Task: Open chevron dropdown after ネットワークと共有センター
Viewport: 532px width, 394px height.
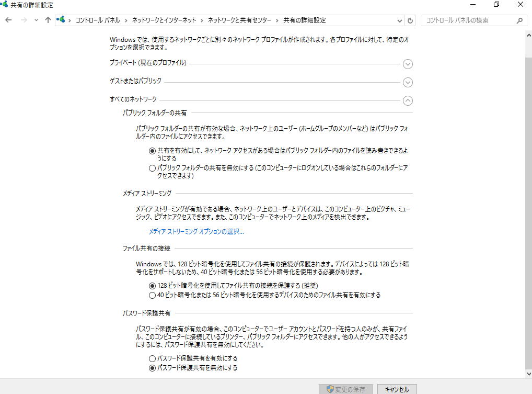Action: (x=277, y=20)
